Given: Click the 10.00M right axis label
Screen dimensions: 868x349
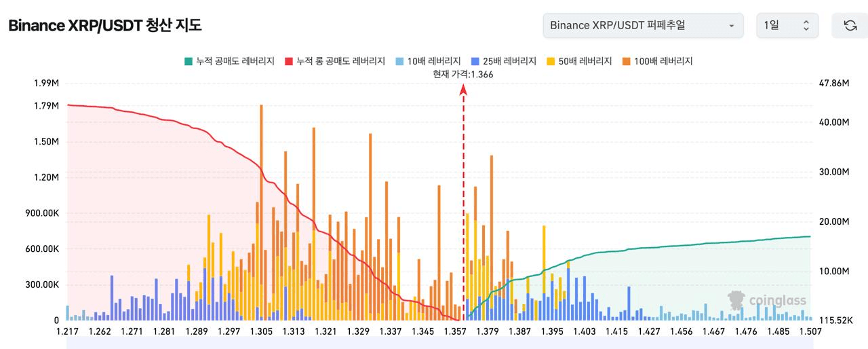Looking at the screenshot, I should pyautogui.click(x=834, y=271).
